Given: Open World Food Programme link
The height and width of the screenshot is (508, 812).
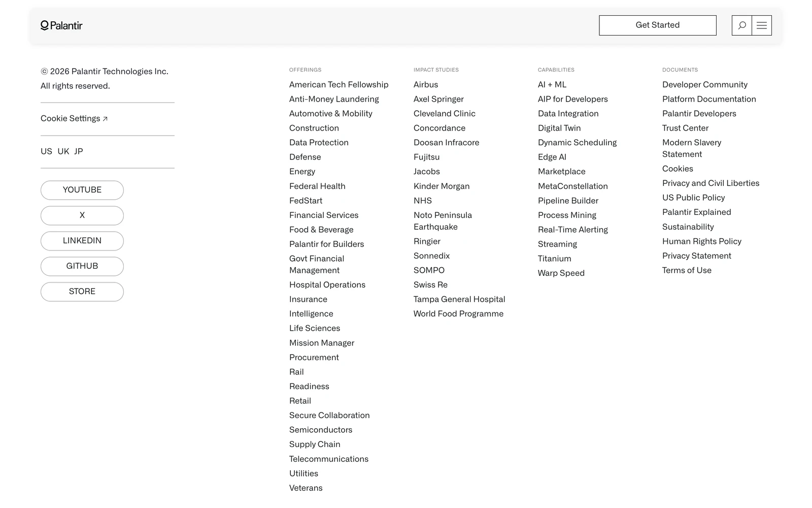Looking at the screenshot, I should (x=459, y=314).
